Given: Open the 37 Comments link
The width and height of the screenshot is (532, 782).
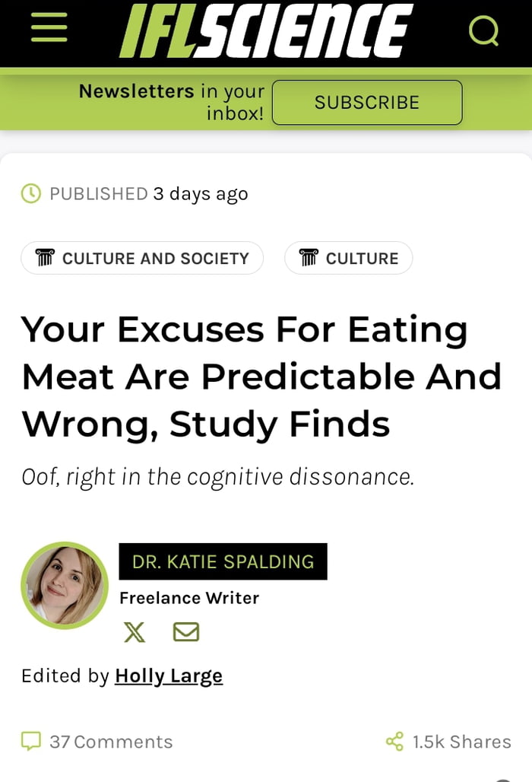Looking at the screenshot, I should [x=111, y=742].
